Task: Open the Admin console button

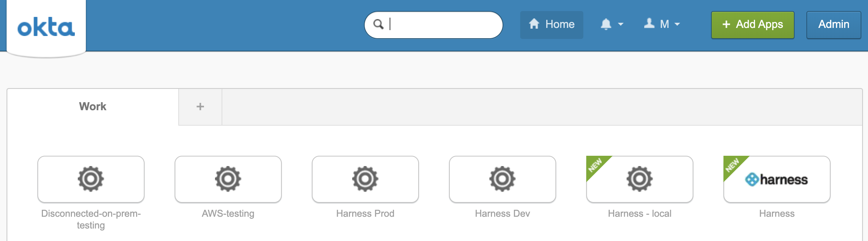Action: [x=834, y=25]
